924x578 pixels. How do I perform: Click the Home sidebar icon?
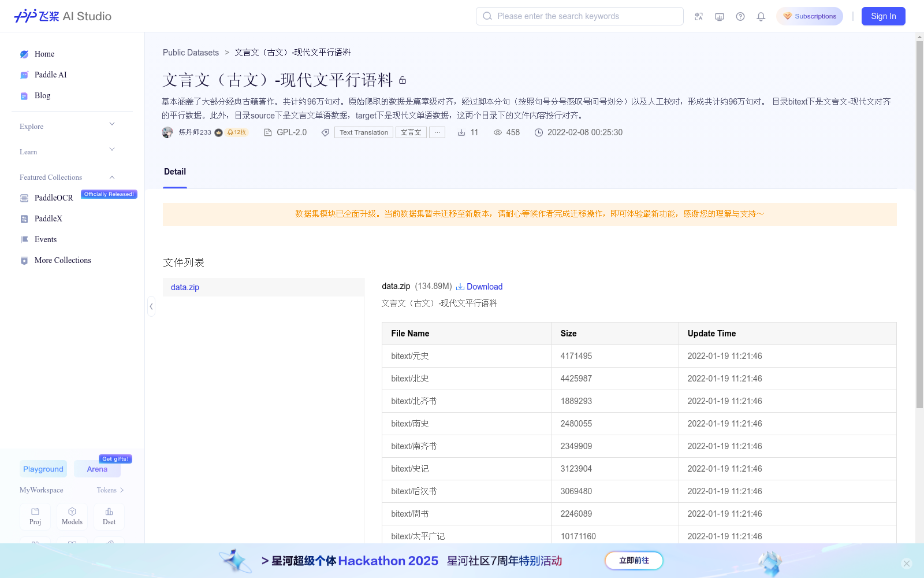coord(24,54)
